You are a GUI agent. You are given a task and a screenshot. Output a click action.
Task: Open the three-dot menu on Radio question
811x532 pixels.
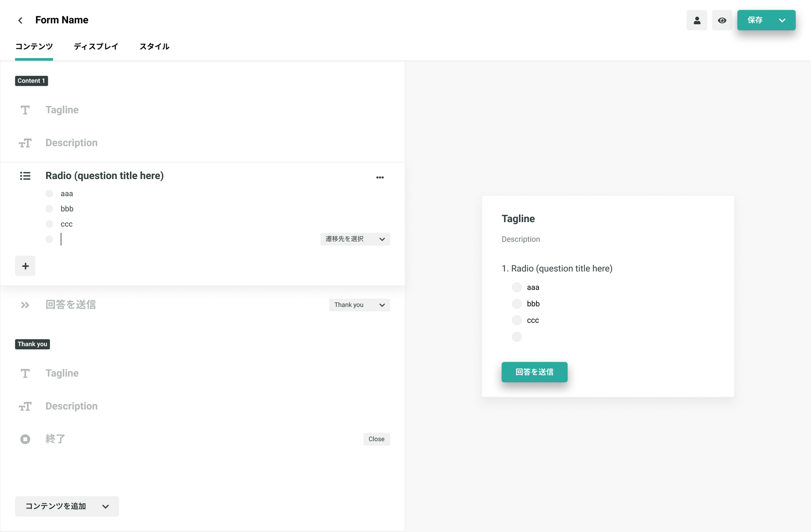pyautogui.click(x=380, y=177)
